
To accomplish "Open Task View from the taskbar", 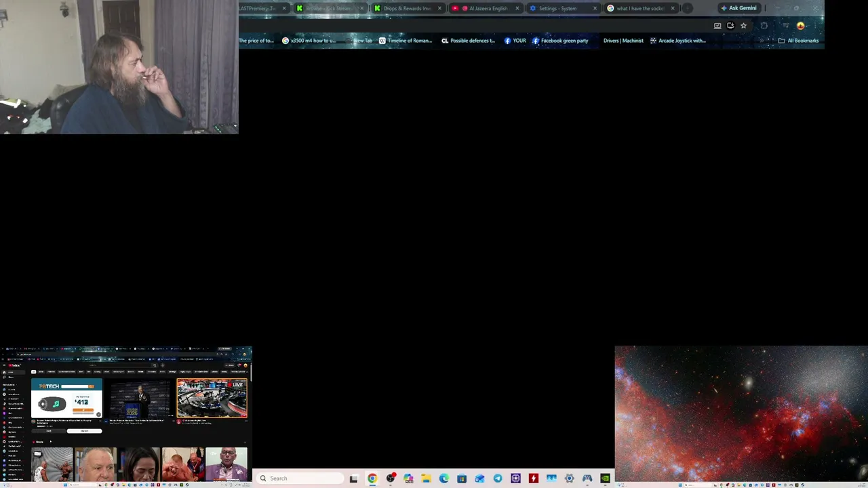I will 353,479.
